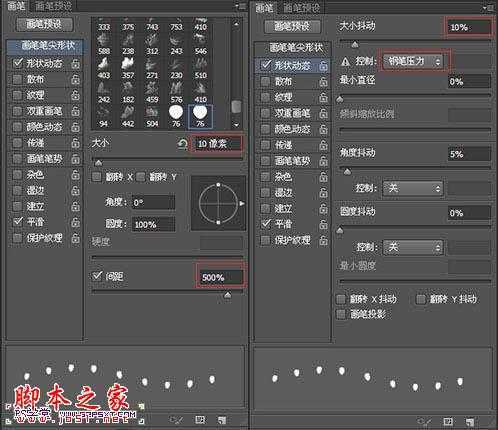This screenshot has height=430, width=498.
Task: Click the 角度 0° input field
Action: [153, 202]
